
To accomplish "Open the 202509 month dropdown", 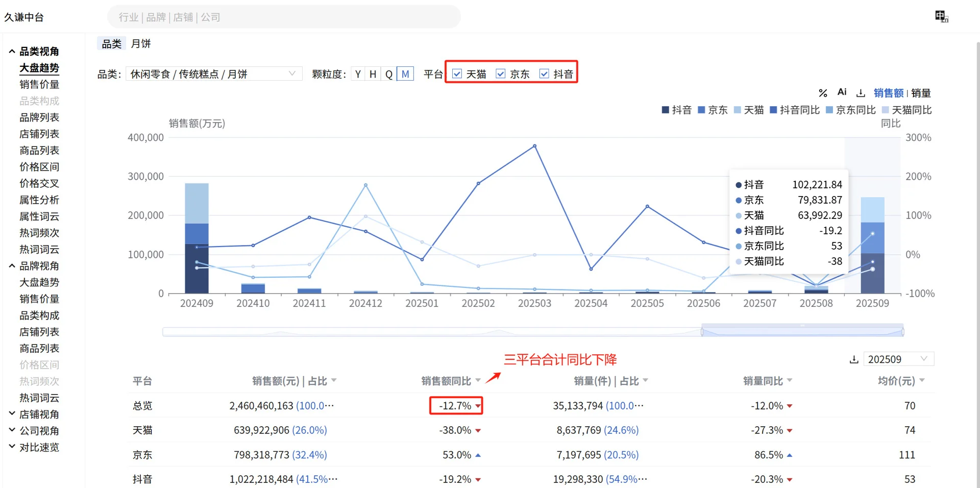I will coord(898,359).
